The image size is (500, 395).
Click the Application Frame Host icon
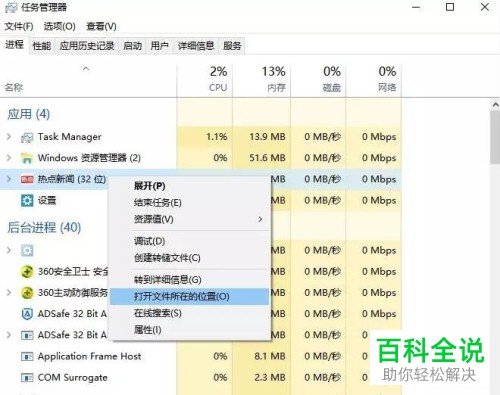click(27, 356)
